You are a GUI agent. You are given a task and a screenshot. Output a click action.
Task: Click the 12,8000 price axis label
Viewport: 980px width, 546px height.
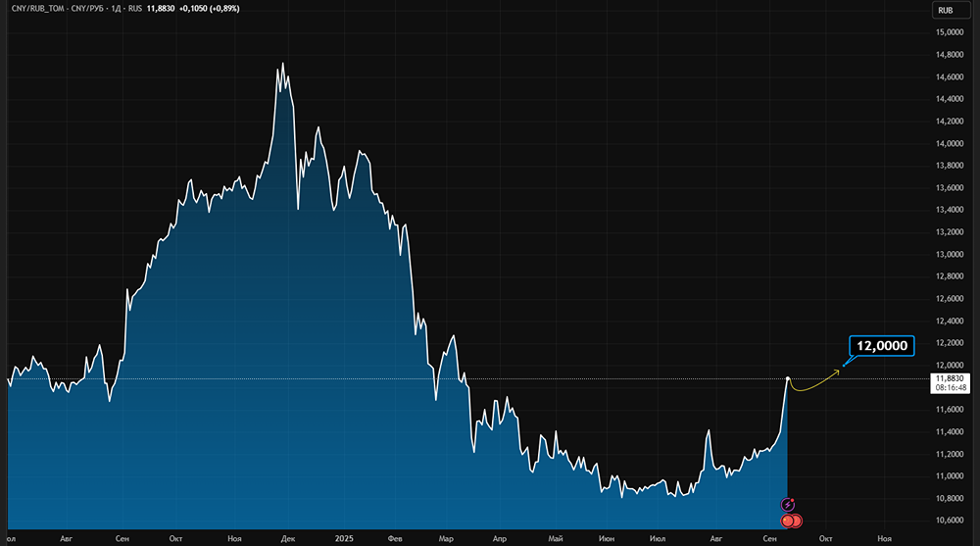[x=950, y=276]
